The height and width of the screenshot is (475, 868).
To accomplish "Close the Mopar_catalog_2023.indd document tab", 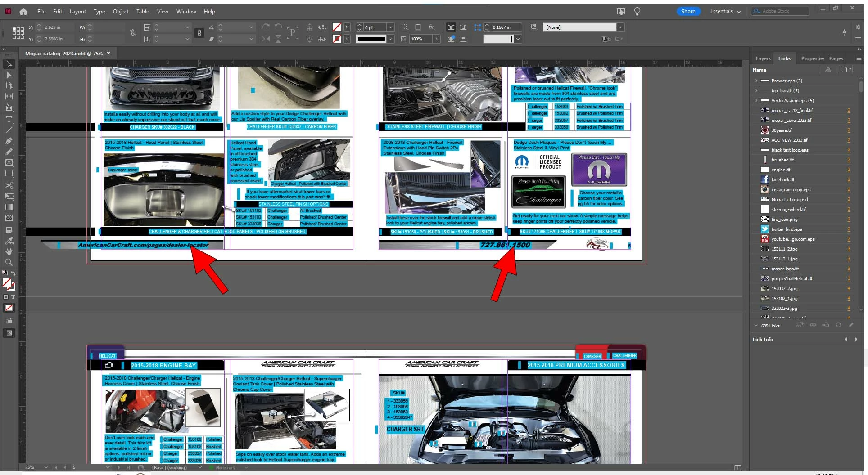I will tap(108, 53).
